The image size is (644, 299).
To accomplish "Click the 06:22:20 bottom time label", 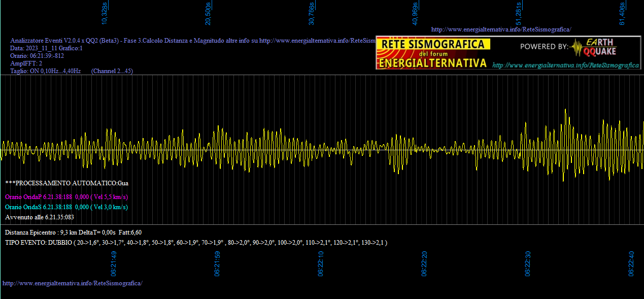I will tap(425, 263).
